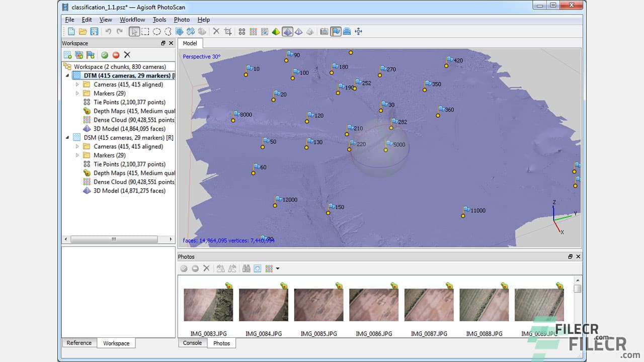This screenshot has width=644, height=362.
Task: Add markers using the Workspace toolbar icon
Action: [90, 55]
